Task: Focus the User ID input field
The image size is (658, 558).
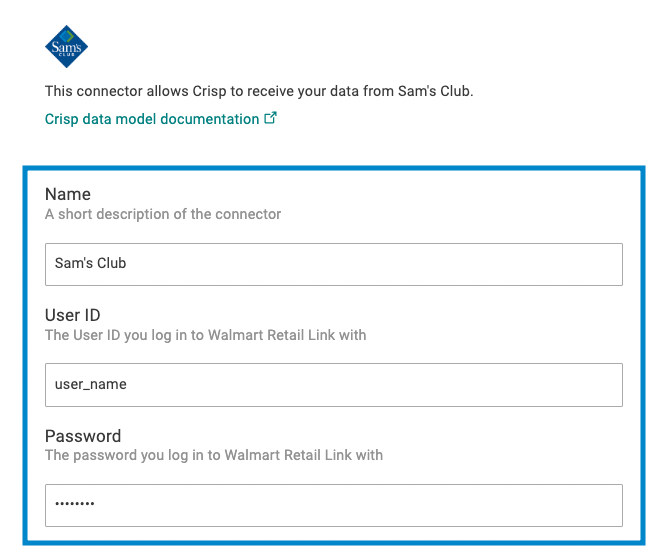Action: [x=334, y=385]
